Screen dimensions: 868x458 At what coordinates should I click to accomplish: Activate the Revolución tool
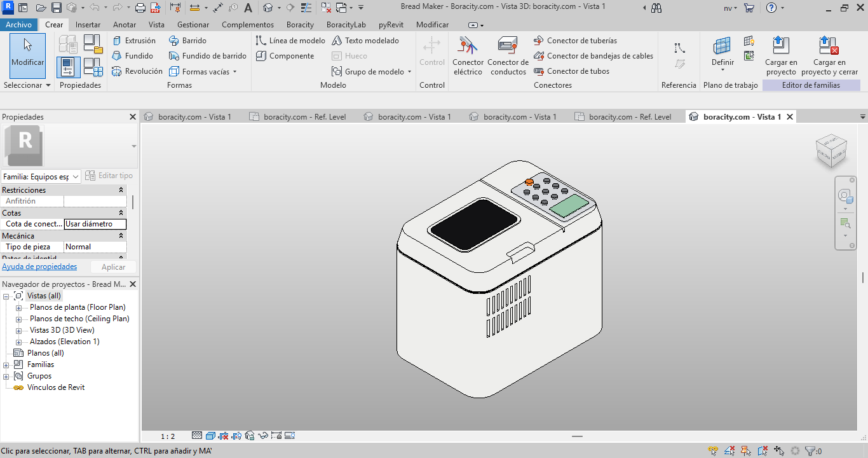[x=137, y=71]
